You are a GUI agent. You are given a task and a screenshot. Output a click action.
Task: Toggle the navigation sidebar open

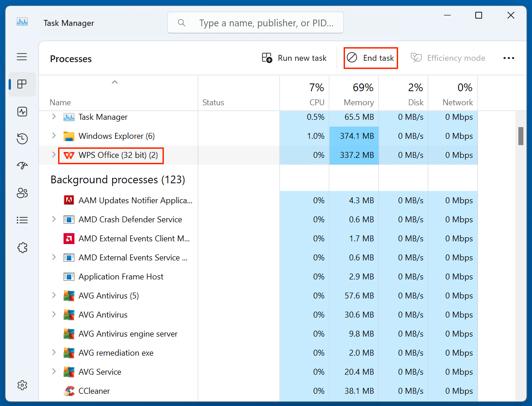(x=22, y=57)
